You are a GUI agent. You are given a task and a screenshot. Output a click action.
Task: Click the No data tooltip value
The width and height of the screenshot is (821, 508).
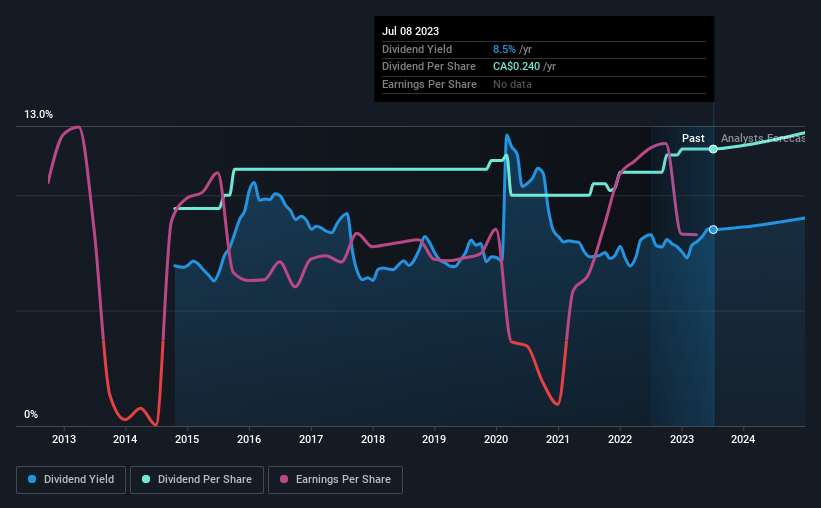[x=512, y=84]
